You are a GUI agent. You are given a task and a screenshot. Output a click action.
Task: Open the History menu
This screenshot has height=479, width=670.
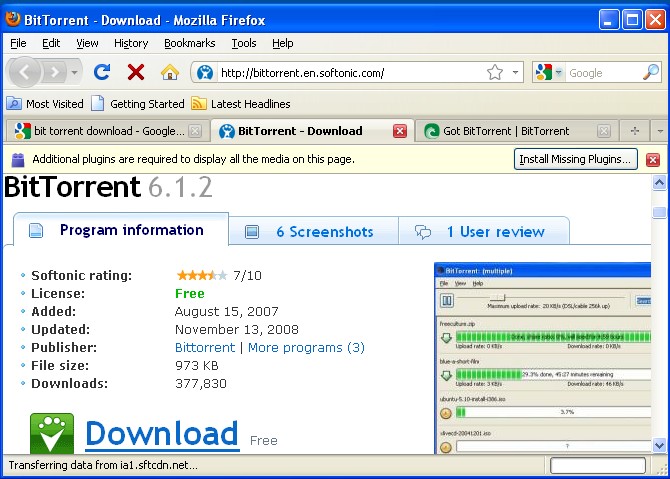(131, 43)
